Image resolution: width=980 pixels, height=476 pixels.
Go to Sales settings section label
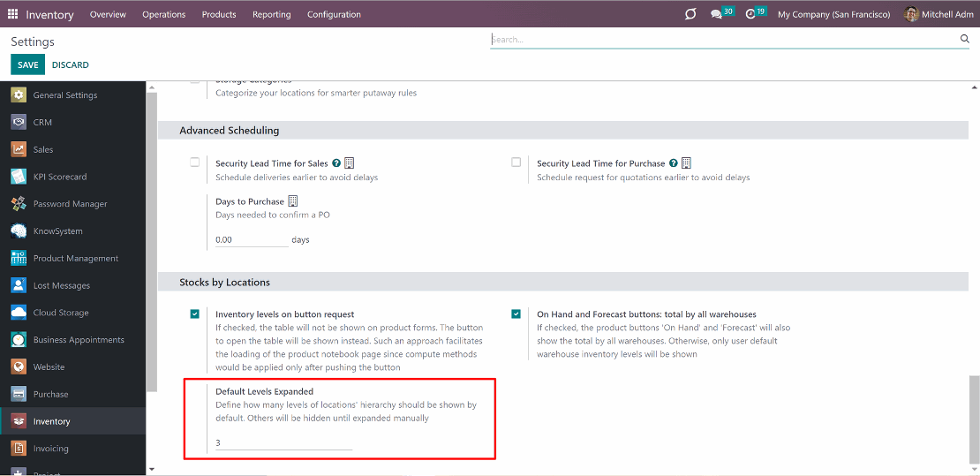[43, 149]
